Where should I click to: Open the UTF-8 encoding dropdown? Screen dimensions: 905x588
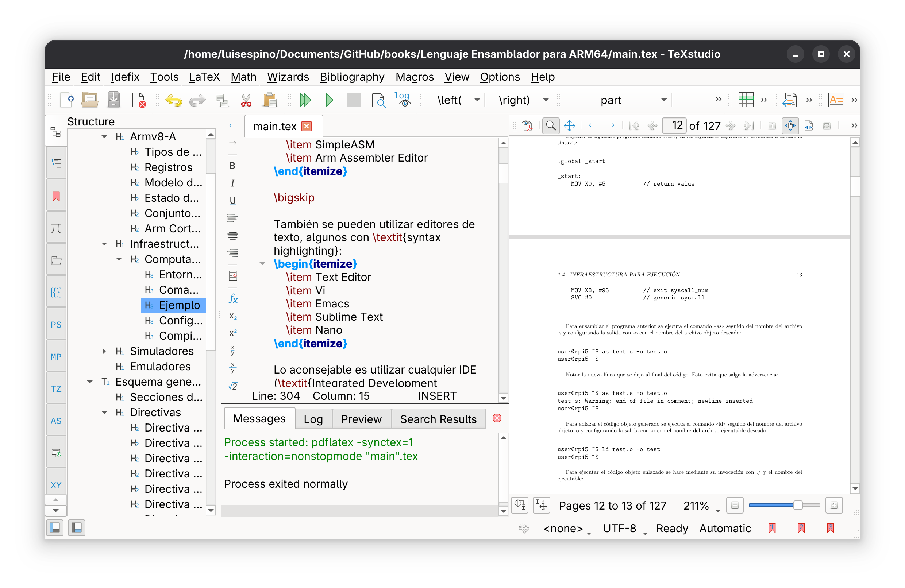[625, 528]
